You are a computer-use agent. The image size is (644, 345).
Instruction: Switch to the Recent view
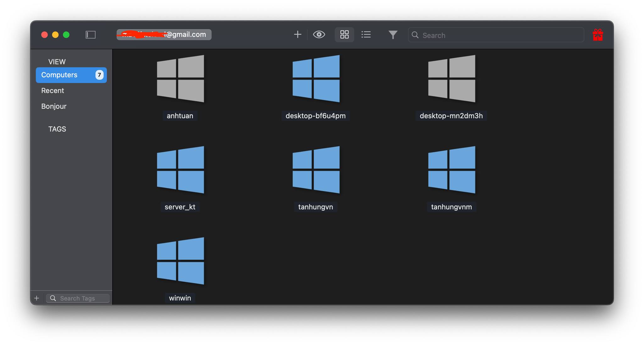click(x=53, y=91)
